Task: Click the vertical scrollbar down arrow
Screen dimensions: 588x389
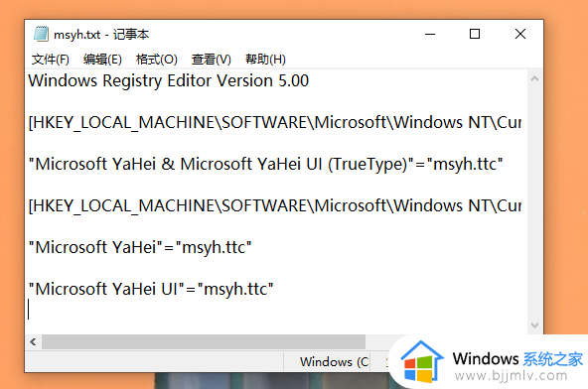Action: (535, 324)
